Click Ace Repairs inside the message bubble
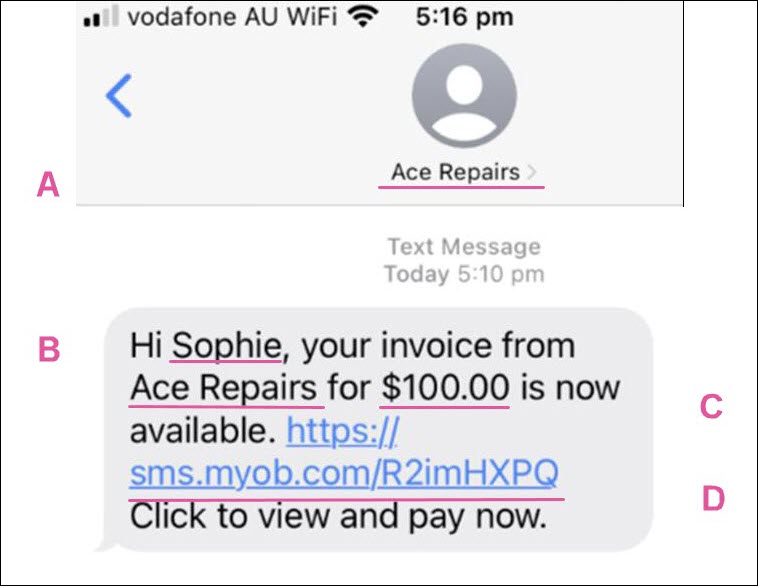The height and width of the screenshot is (586, 758). click(223, 388)
